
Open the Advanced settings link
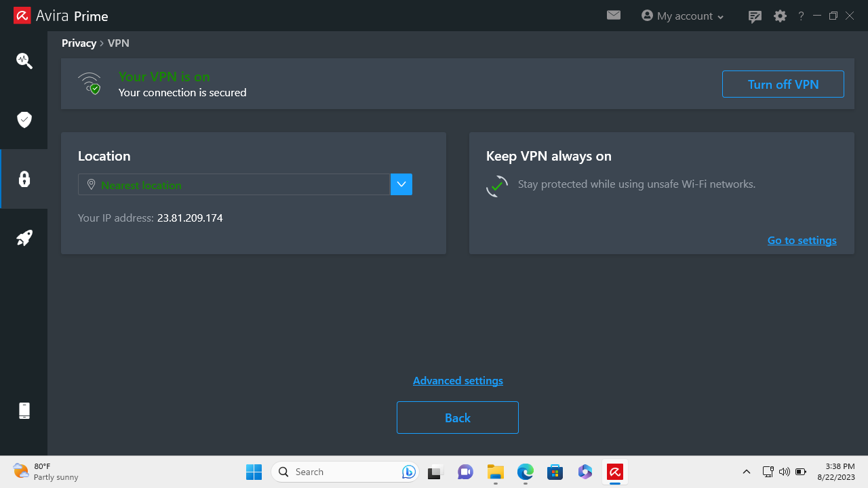click(x=458, y=380)
